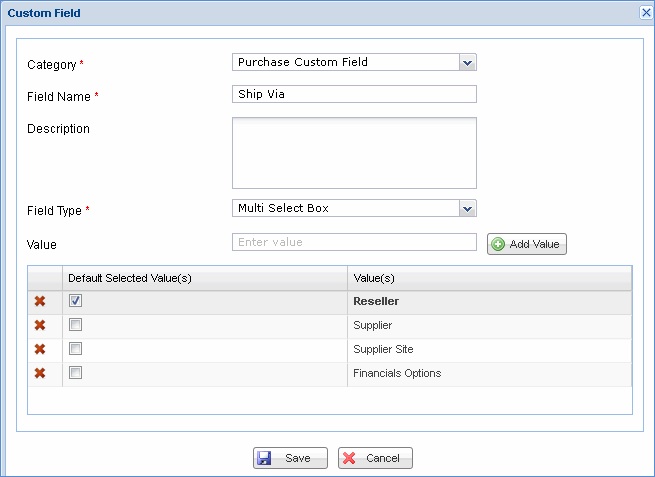Save the custom field
655x477 pixels.
(289, 458)
